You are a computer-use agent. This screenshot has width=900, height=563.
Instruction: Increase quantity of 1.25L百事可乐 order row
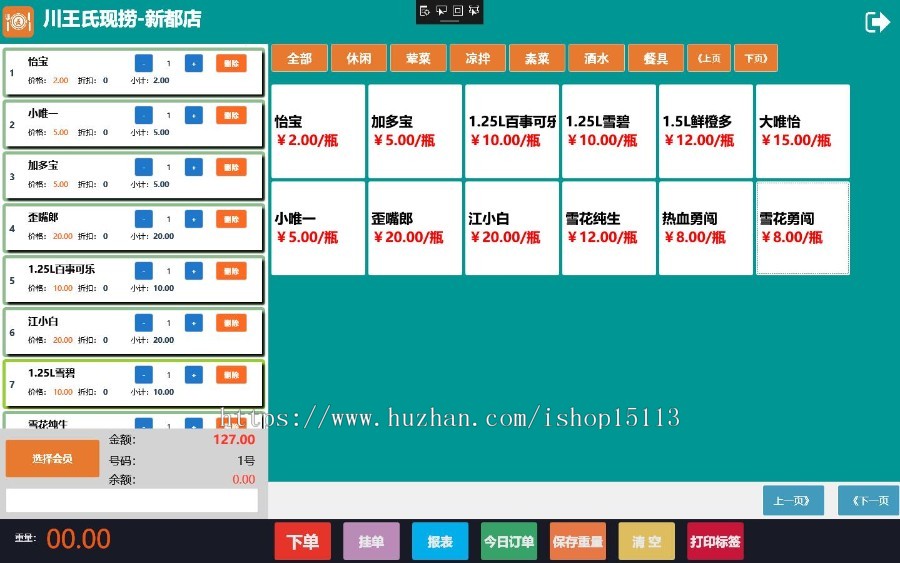point(194,271)
